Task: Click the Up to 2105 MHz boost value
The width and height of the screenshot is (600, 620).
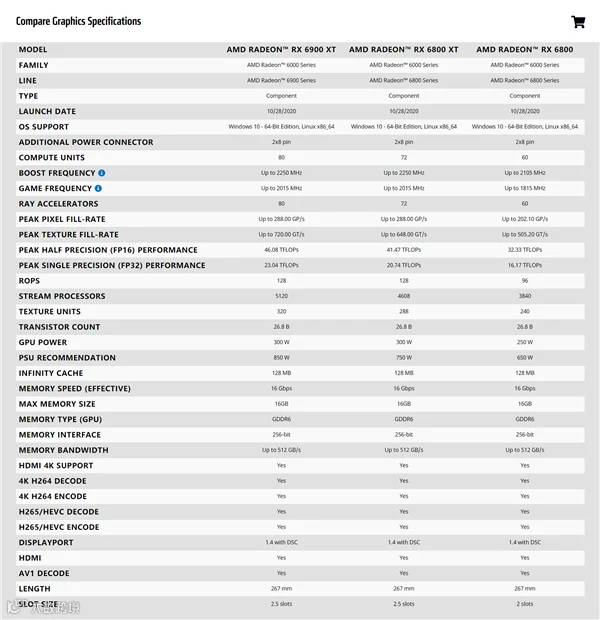Action: click(524, 173)
